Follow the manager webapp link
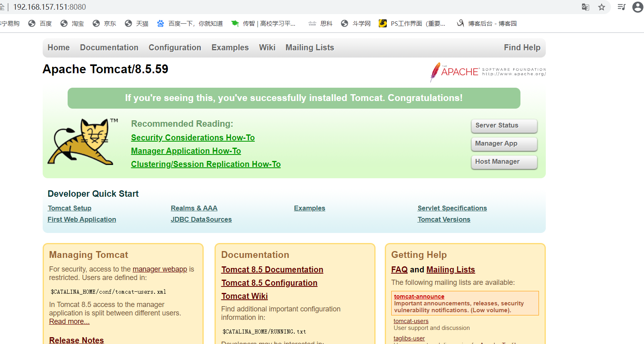Screen dimensions: 644x344 [x=160, y=269]
